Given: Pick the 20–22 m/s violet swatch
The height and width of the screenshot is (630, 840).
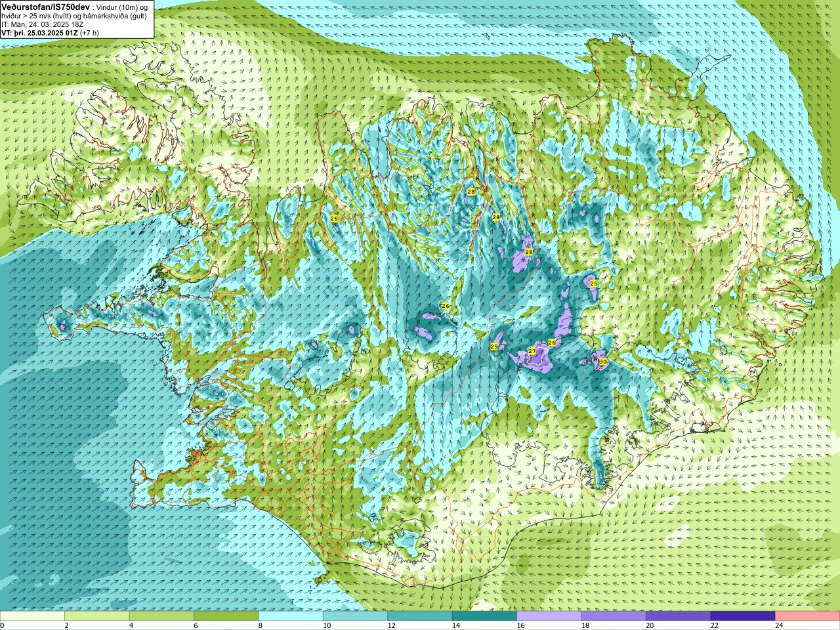Looking at the screenshot, I should 679,616.
